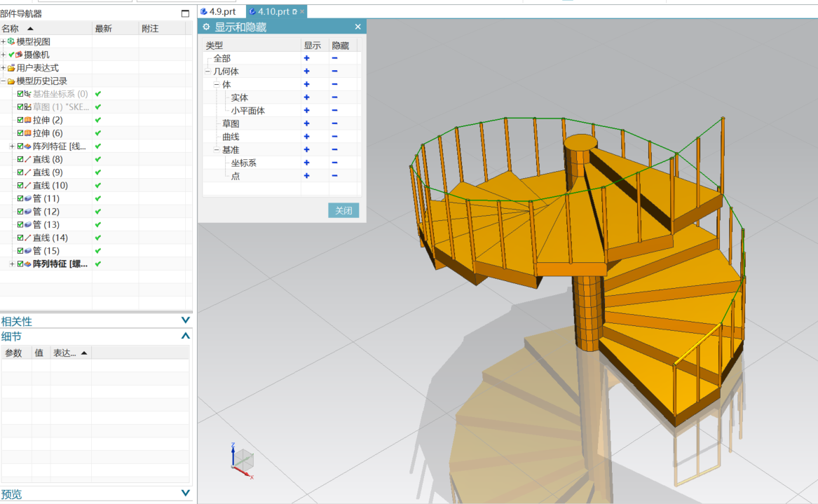Click the 类型 column header in the dialog

[252, 46]
